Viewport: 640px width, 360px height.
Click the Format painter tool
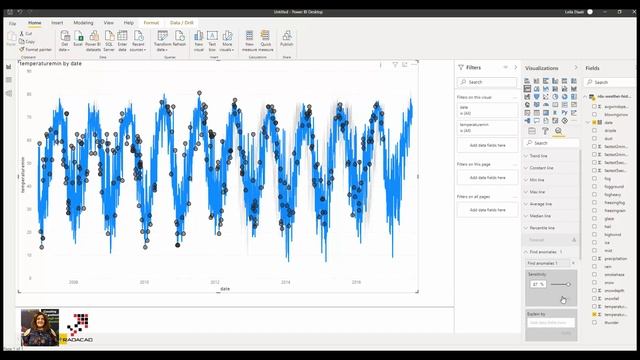click(36, 49)
